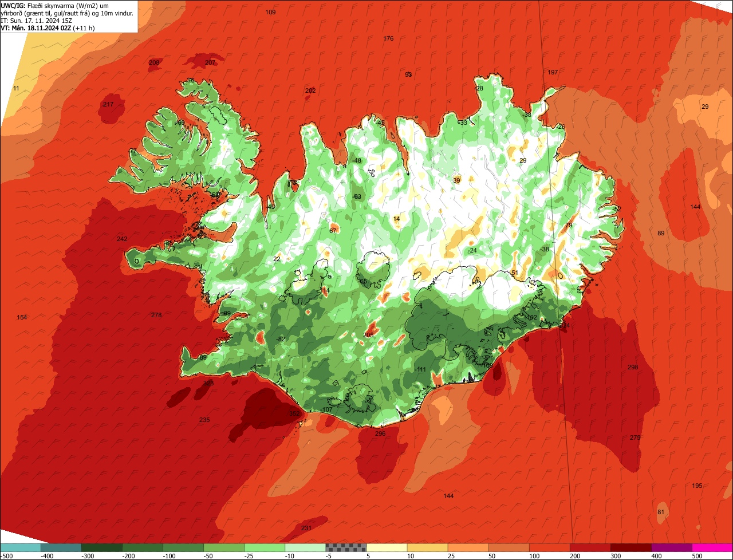Click the map value 205 in south-central Iceland

(x=368, y=335)
